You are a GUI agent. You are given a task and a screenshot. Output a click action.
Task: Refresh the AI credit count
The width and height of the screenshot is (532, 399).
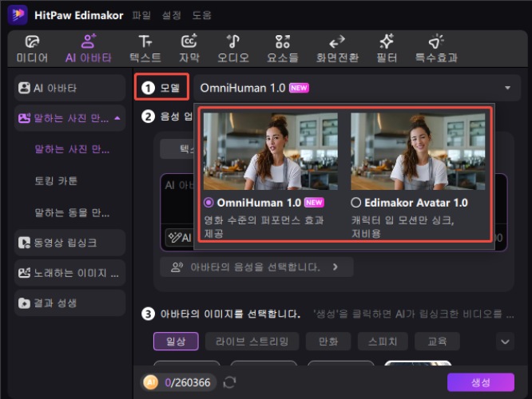coord(230,382)
